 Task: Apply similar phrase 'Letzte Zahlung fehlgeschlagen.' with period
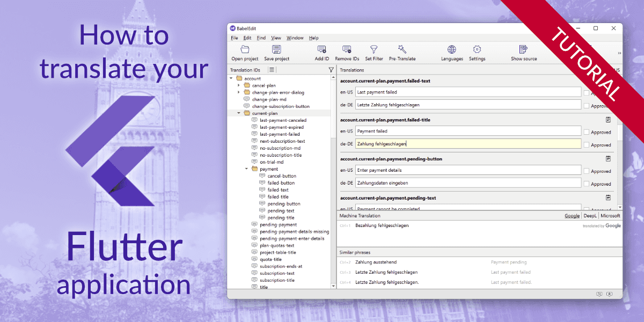point(387,282)
